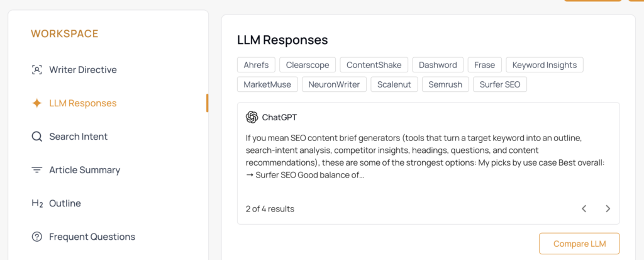Open the Outline workspace item

tap(65, 203)
